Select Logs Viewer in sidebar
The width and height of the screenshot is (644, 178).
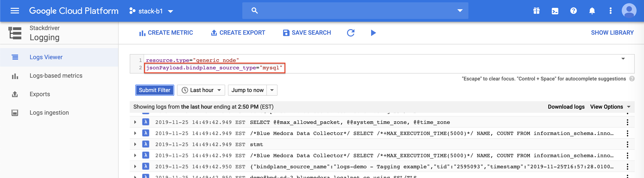[x=59, y=57]
